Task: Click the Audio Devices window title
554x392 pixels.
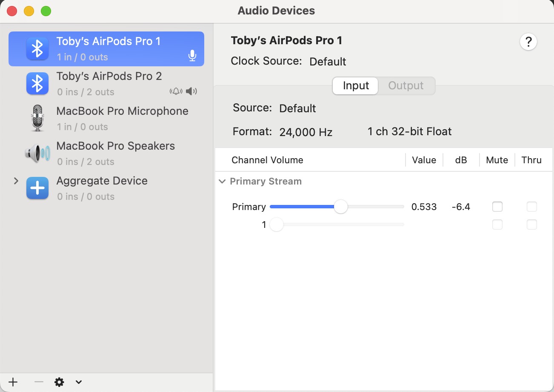Action: click(277, 11)
